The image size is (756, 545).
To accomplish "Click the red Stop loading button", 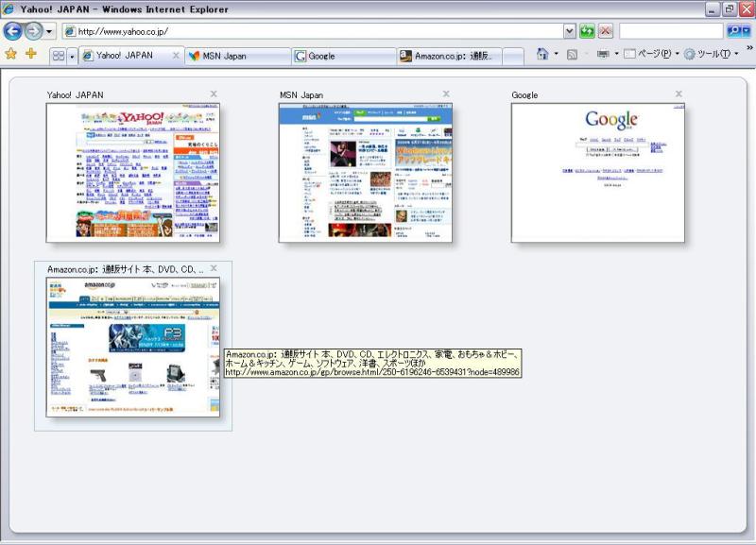I will pyautogui.click(x=606, y=31).
